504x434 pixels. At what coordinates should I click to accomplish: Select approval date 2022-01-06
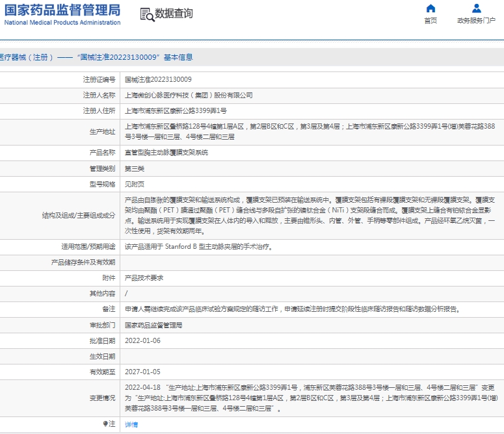click(x=142, y=341)
